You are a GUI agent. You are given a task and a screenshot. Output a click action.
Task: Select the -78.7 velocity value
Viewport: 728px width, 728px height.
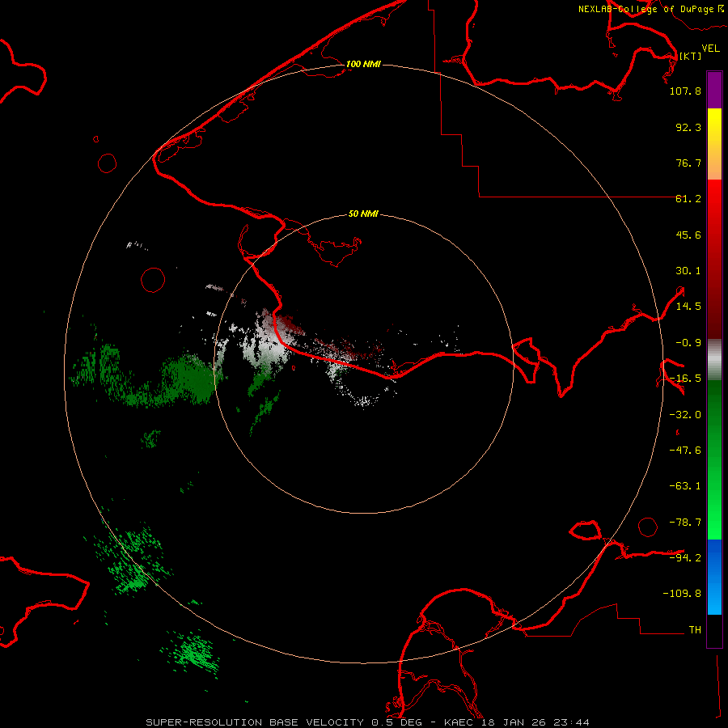685,523
